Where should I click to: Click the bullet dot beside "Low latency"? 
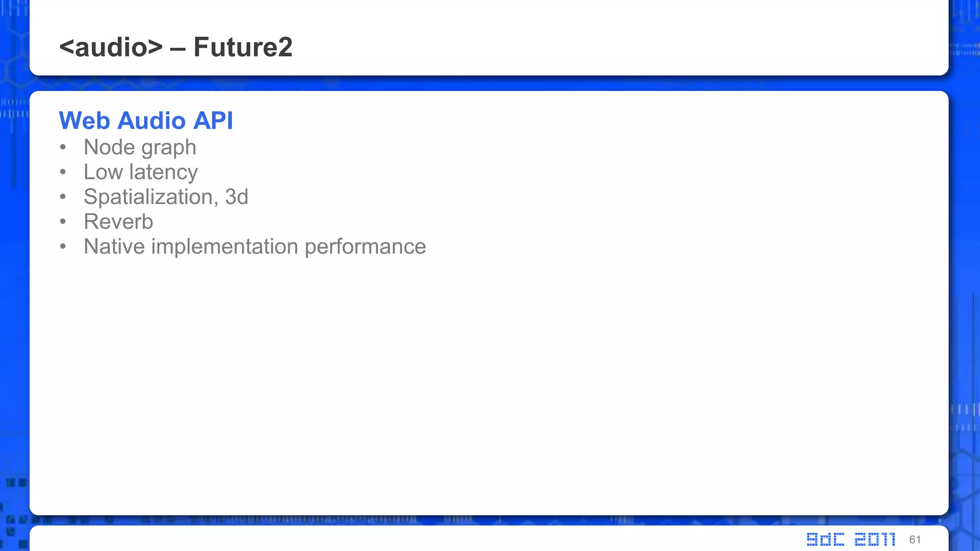click(63, 172)
